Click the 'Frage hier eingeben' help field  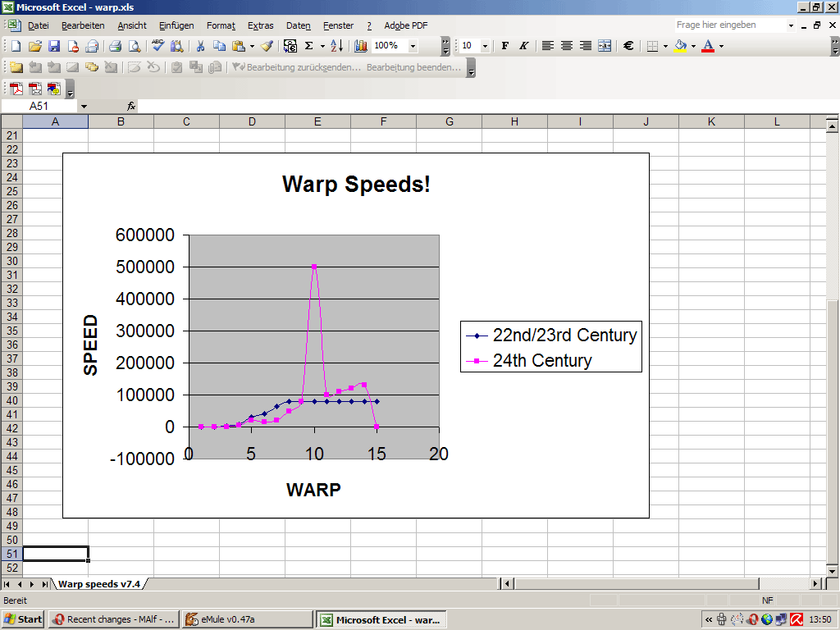pos(729,25)
